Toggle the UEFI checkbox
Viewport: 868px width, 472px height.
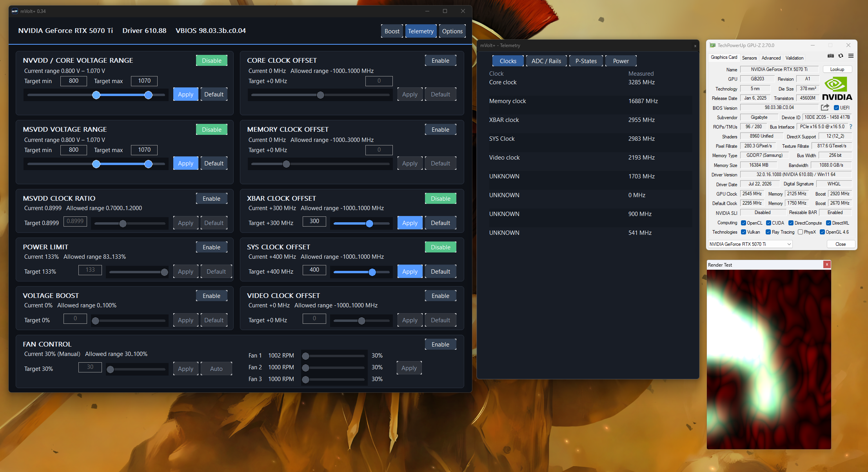coord(836,108)
